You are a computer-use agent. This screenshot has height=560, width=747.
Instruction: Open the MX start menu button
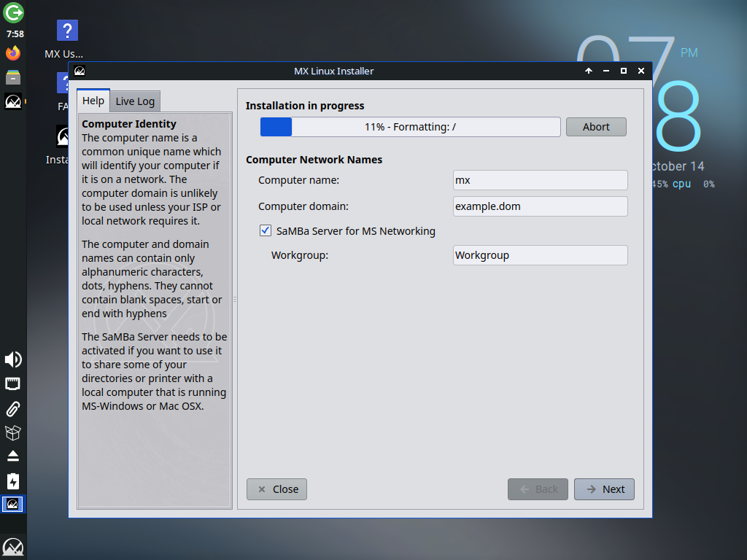[x=13, y=548]
